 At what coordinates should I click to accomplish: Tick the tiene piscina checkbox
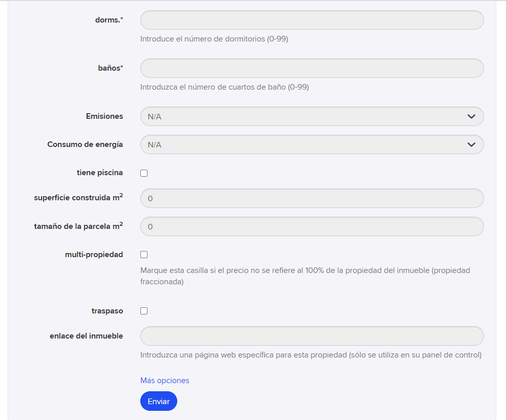tap(144, 173)
